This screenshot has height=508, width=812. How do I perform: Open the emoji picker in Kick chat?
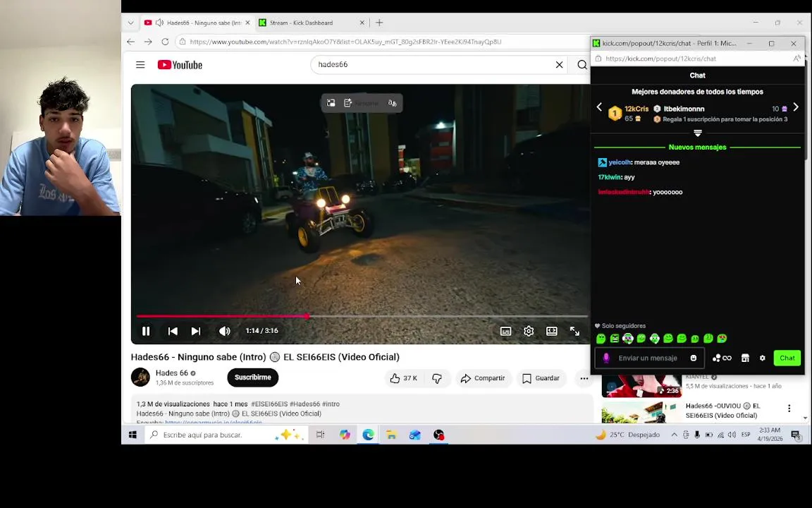click(x=694, y=358)
